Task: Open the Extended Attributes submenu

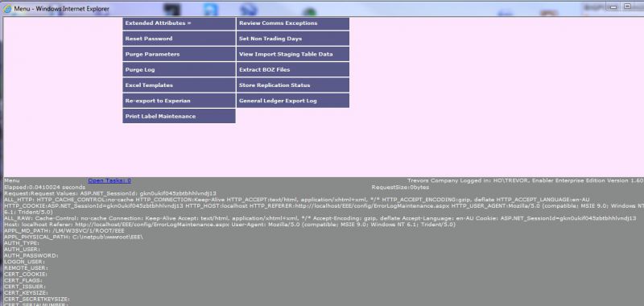Action: [179, 23]
